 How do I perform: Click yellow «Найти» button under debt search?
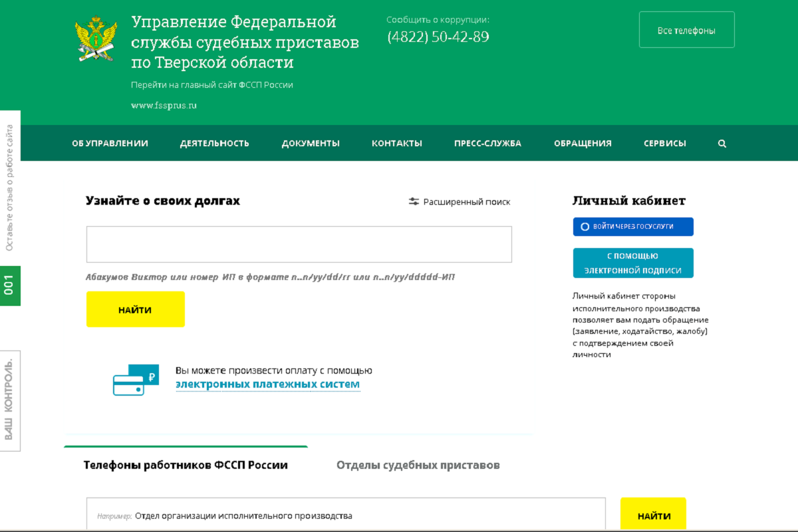135,309
